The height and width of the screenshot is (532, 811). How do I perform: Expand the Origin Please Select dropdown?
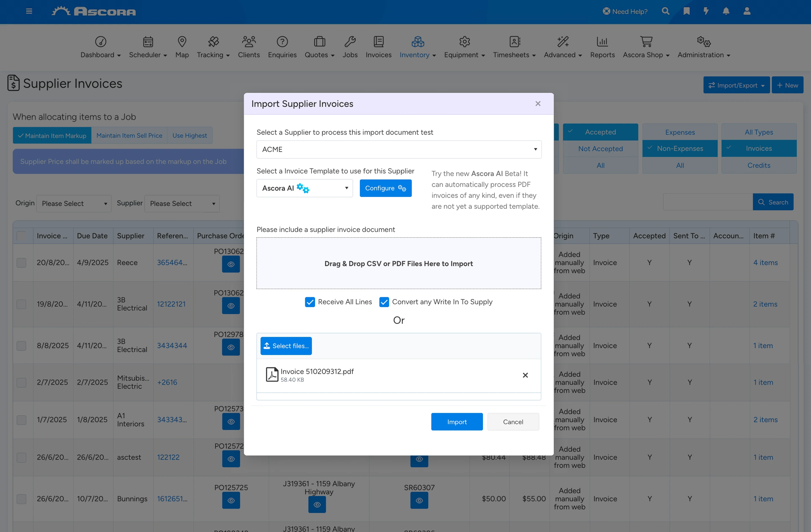[x=73, y=203]
